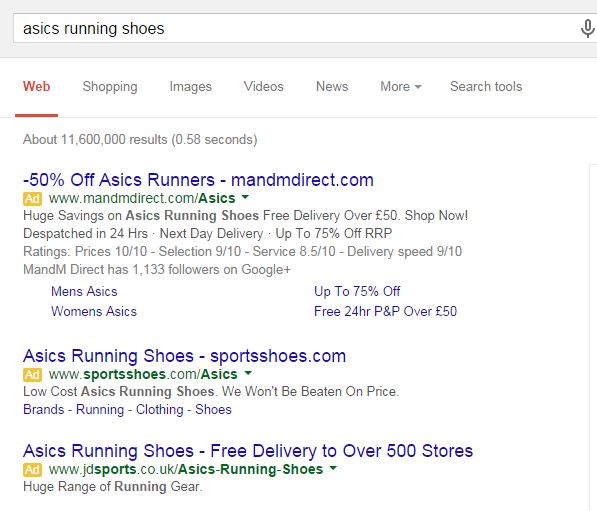Switch to the Videos tab
This screenshot has height=511, width=597.
tap(263, 86)
